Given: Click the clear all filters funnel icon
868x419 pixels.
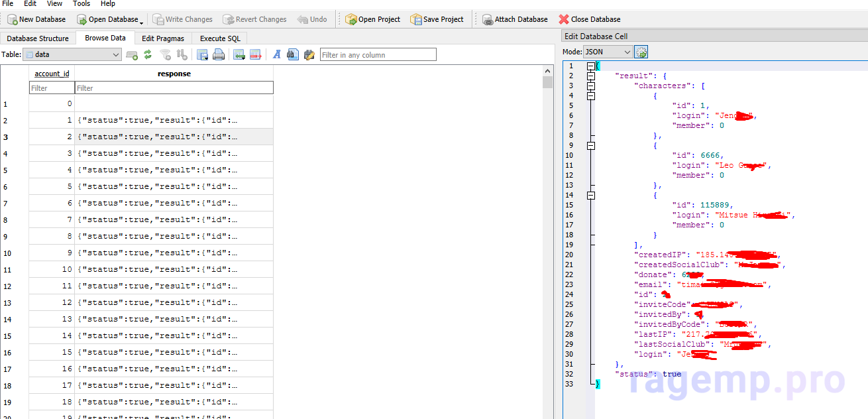Looking at the screenshot, I should click(x=166, y=55).
